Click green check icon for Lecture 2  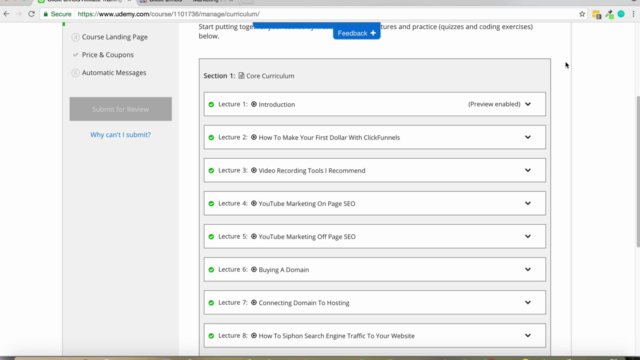pos(211,138)
